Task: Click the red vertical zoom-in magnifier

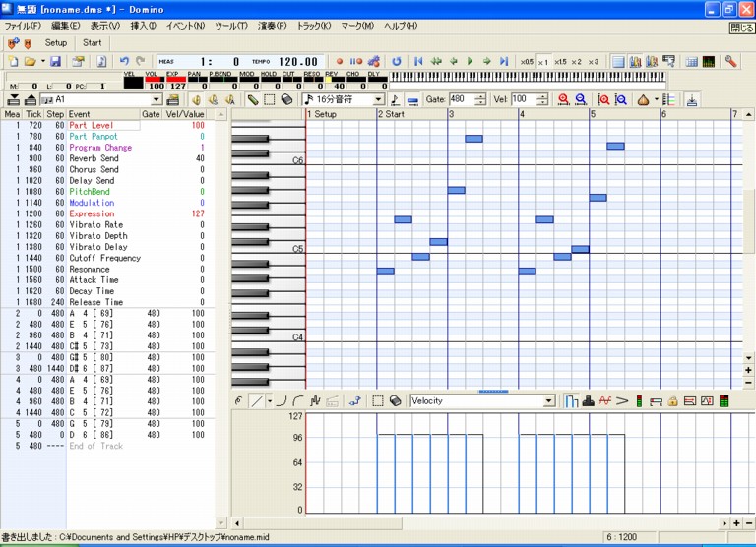Action: click(603, 99)
